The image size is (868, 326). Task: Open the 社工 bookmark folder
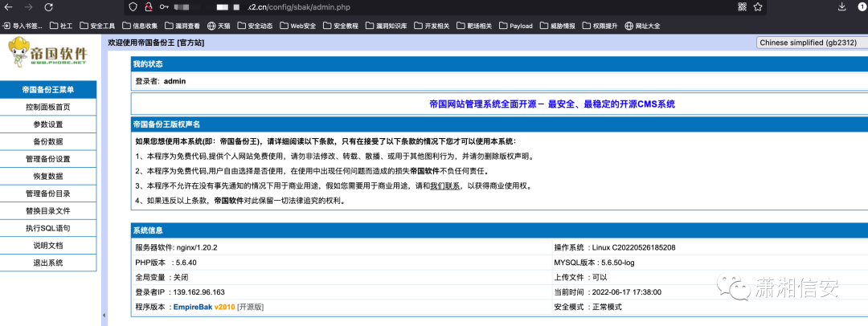click(61, 26)
